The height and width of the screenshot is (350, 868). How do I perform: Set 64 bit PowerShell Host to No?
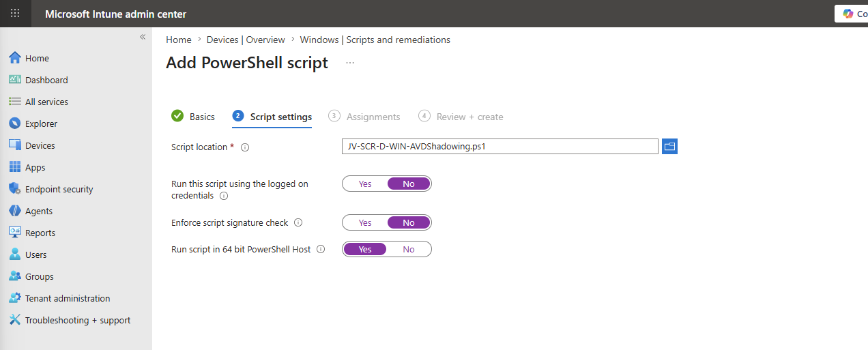point(409,249)
